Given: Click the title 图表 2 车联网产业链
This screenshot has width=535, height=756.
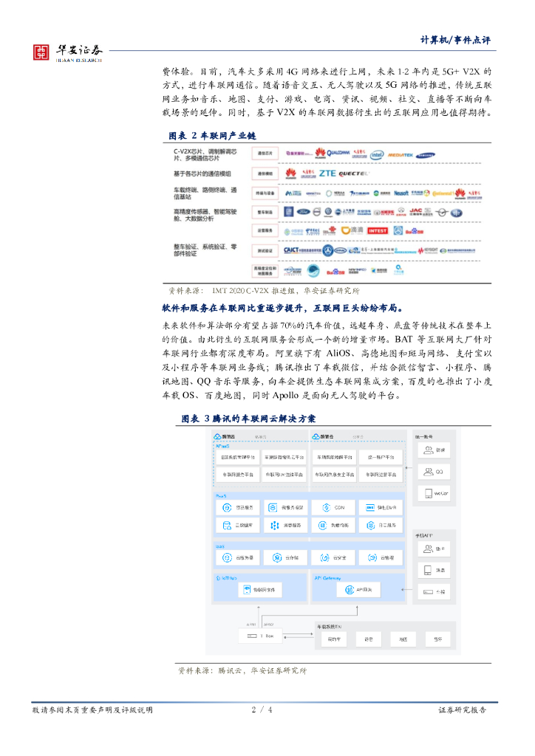Looking at the screenshot, I should [212, 136].
